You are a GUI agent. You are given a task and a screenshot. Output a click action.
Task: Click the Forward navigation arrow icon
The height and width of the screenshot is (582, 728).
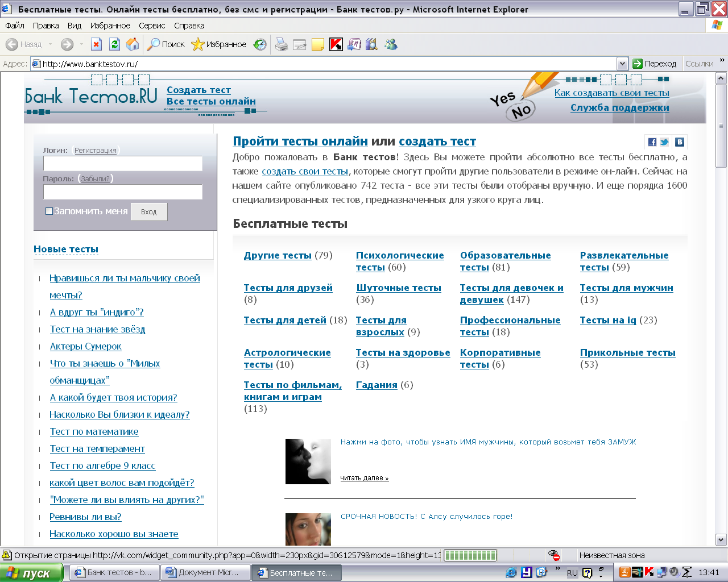point(67,44)
